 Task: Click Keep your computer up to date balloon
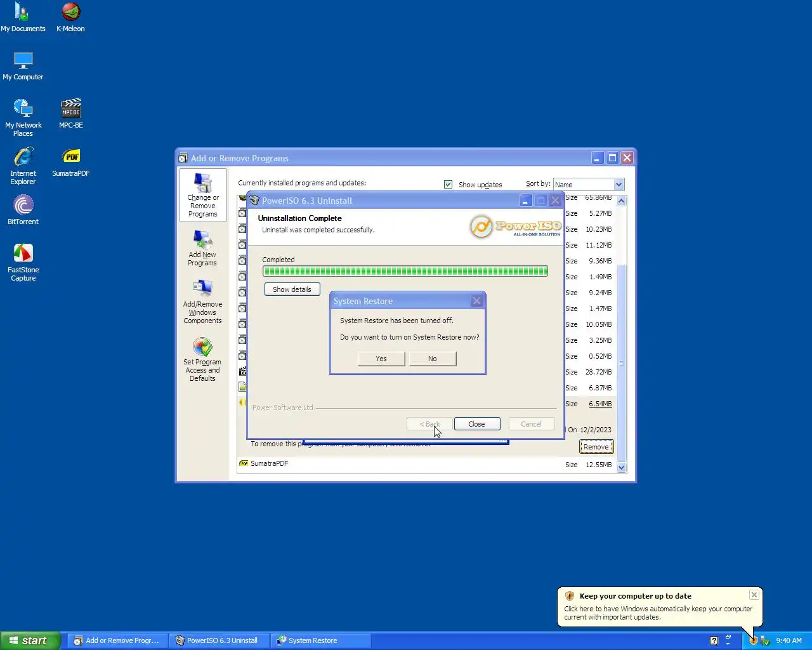[660, 607]
